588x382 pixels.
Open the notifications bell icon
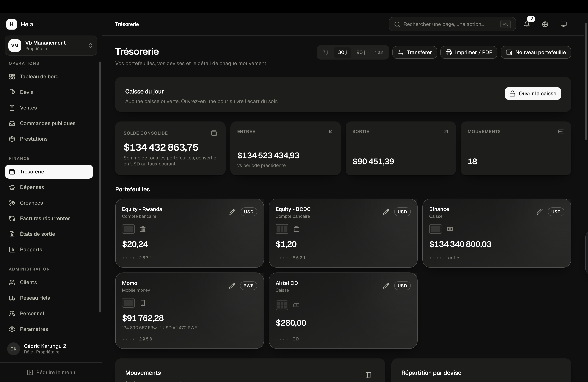click(526, 24)
